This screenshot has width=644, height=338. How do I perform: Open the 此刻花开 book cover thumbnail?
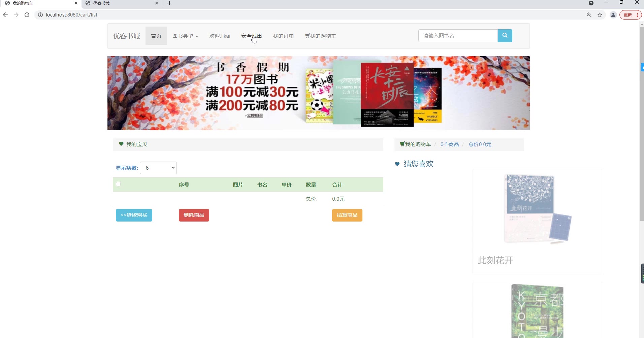click(537, 209)
